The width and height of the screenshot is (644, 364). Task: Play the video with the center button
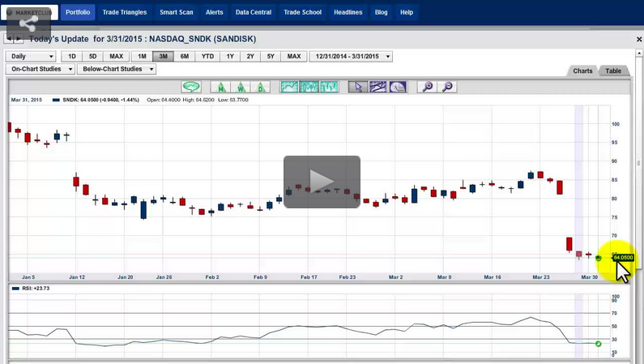tap(322, 182)
